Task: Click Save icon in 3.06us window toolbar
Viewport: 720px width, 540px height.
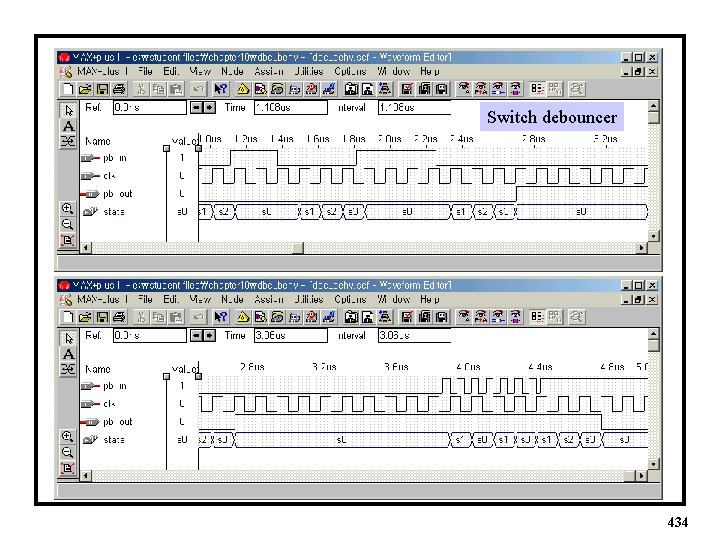Action: 102,317
